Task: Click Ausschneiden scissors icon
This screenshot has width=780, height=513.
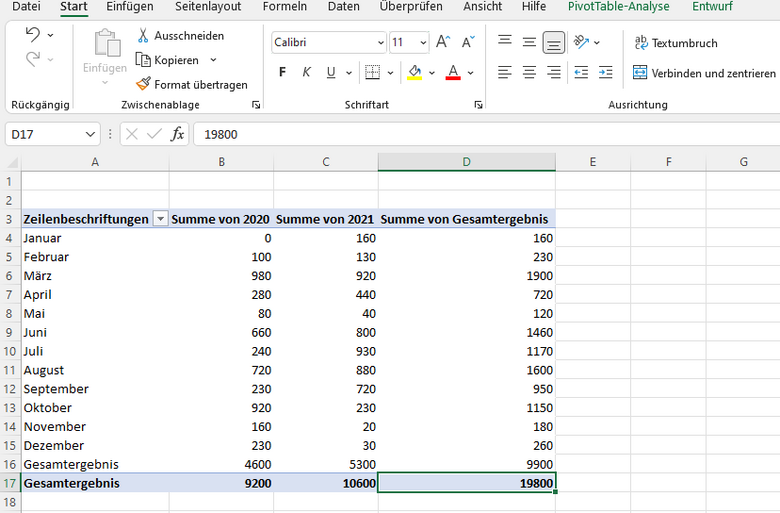Action: (x=144, y=36)
